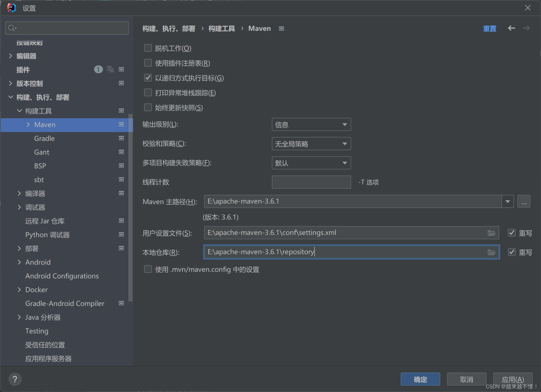Open 多项目构建失败策略 dropdown showing 默认
541x392 pixels.
311,163
